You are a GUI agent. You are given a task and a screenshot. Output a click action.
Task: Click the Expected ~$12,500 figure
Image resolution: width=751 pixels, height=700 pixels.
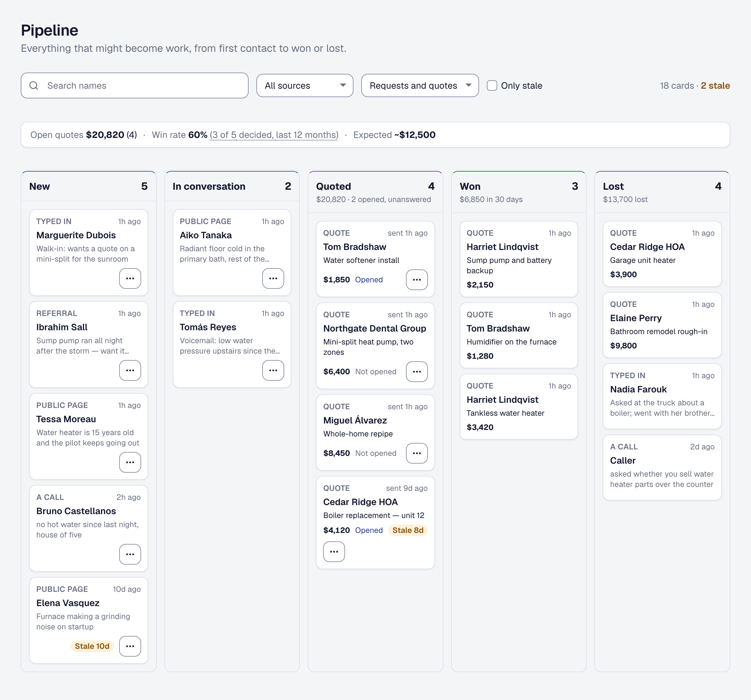tap(394, 135)
